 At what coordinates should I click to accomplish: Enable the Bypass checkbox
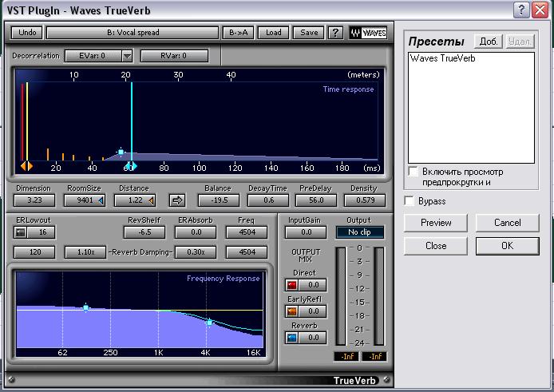pos(410,200)
